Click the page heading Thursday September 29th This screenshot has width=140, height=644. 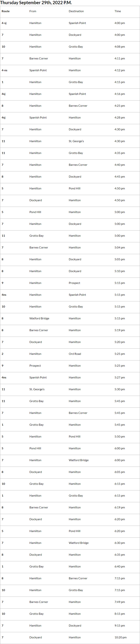point(36,3)
